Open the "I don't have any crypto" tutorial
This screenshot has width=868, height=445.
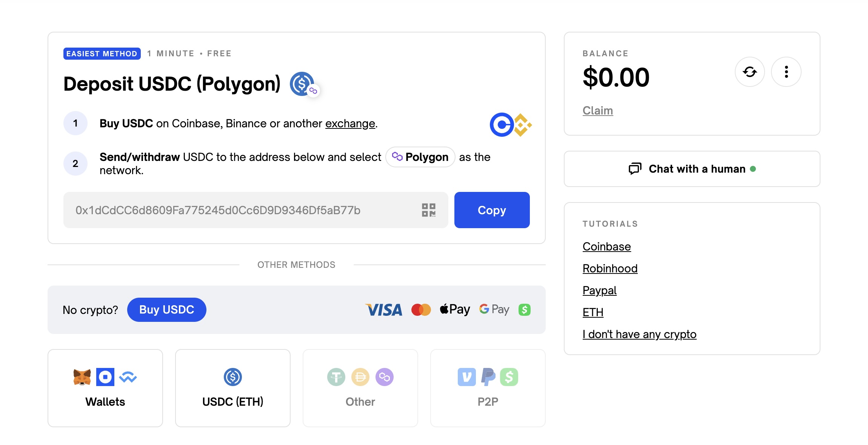[639, 334]
